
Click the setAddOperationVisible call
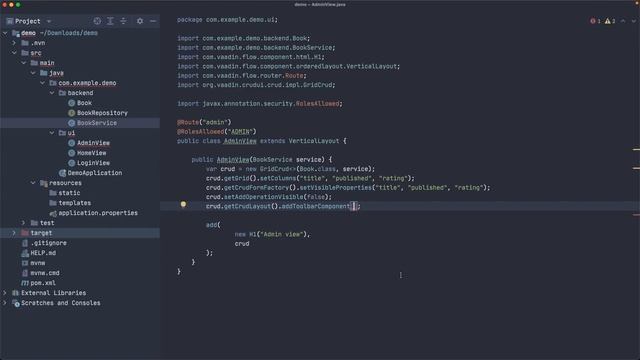pos(263,197)
